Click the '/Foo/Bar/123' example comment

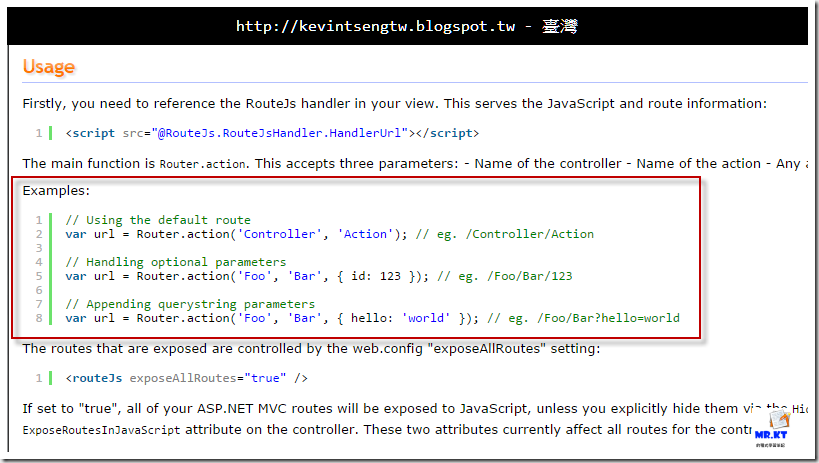click(x=505, y=276)
